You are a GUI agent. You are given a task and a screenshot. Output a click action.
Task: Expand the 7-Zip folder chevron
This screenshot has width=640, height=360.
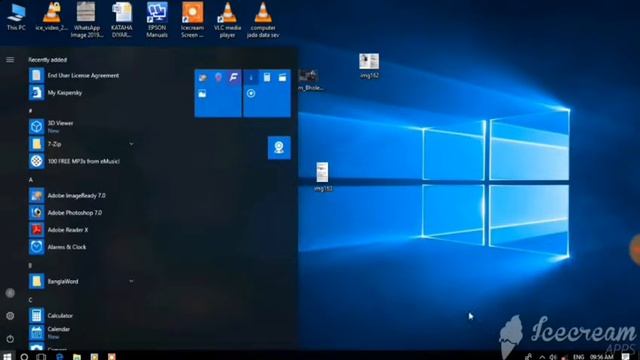tap(131, 144)
